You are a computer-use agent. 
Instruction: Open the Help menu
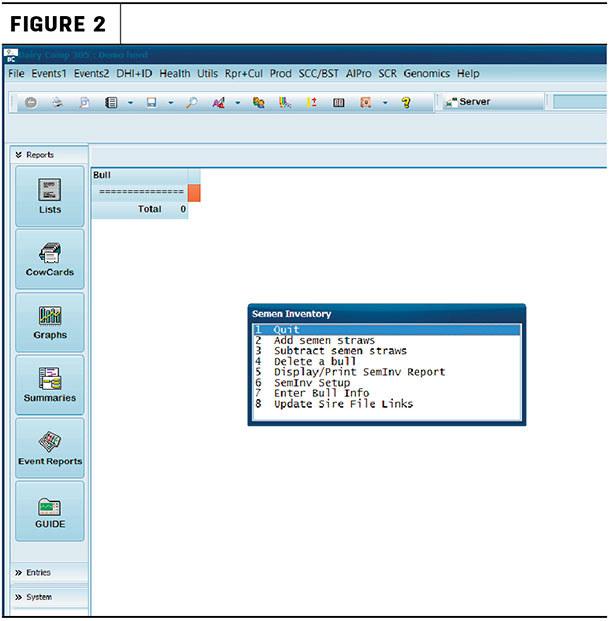pyautogui.click(x=468, y=74)
